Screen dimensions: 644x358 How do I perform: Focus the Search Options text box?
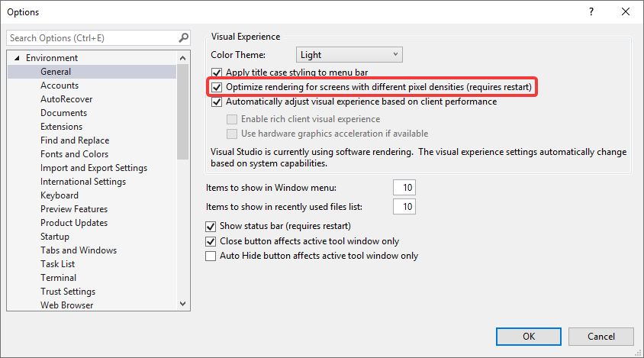(x=92, y=38)
